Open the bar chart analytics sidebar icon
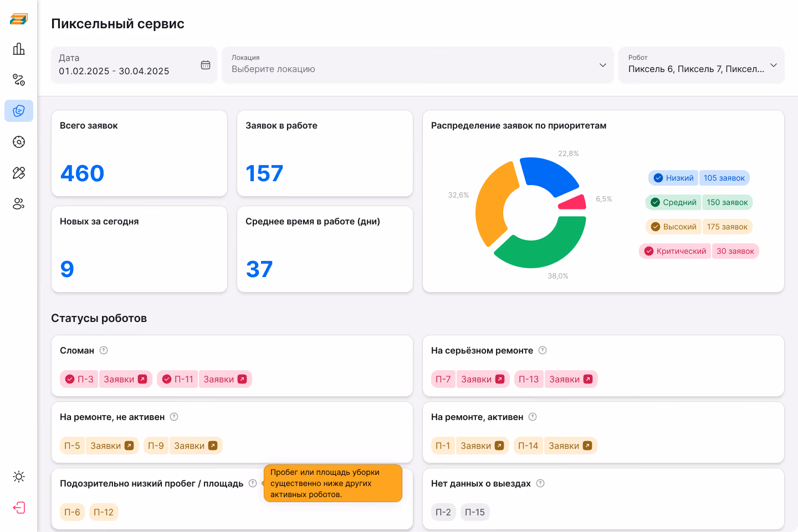 click(19, 49)
